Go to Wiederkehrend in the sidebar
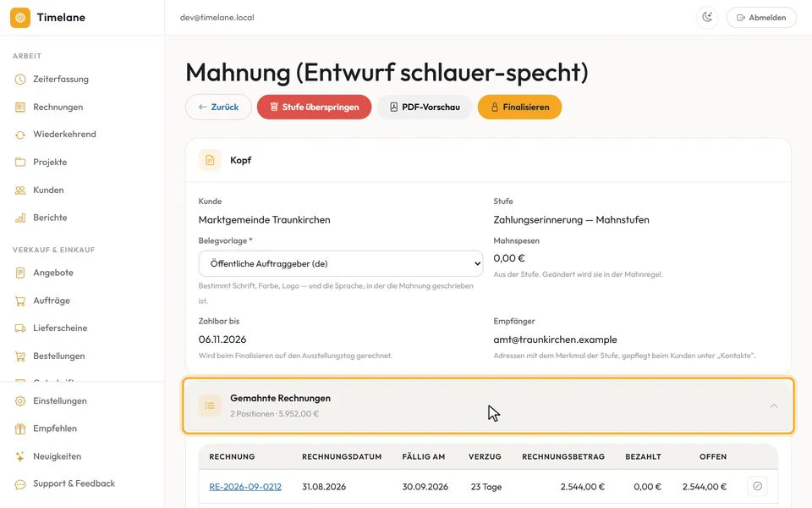This screenshot has height=508, width=812. coord(64,135)
